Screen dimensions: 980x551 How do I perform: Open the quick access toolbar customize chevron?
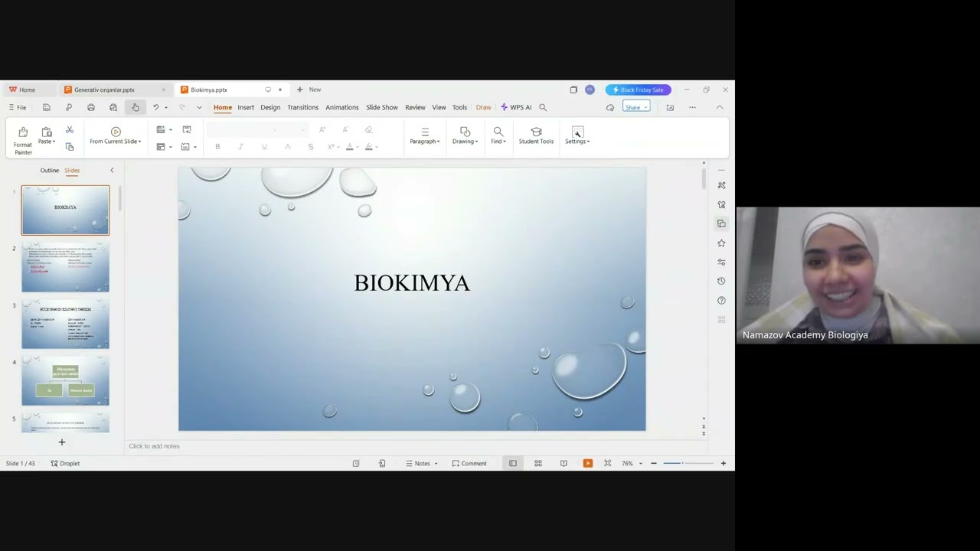(x=199, y=108)
